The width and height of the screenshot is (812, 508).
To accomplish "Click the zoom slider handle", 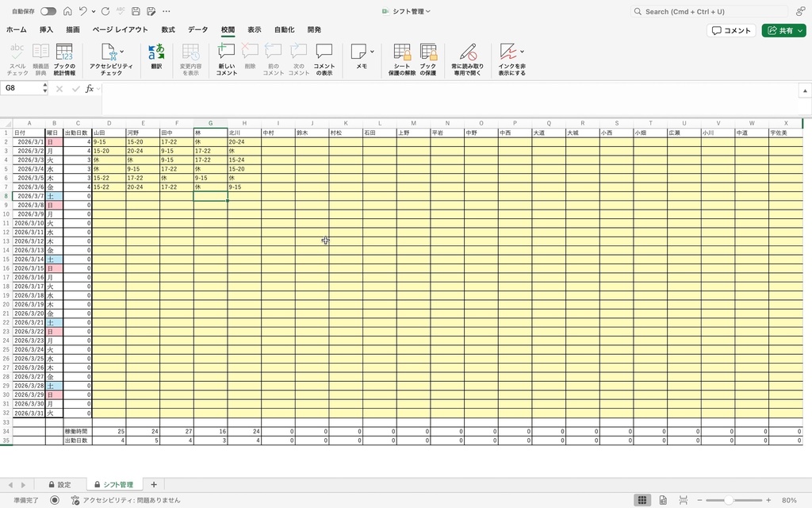I will pos(729,500).
